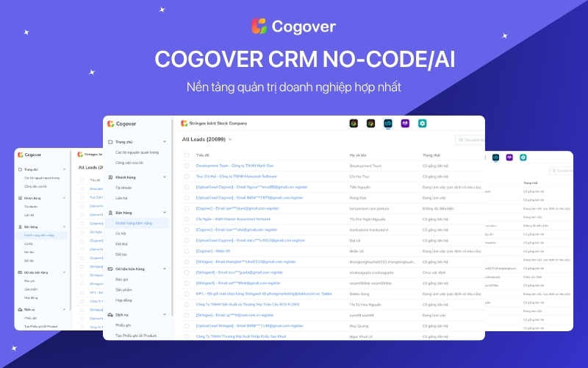
Task: Check the select-all checkbox beside Tiêu đề
Action: (186, 155)
